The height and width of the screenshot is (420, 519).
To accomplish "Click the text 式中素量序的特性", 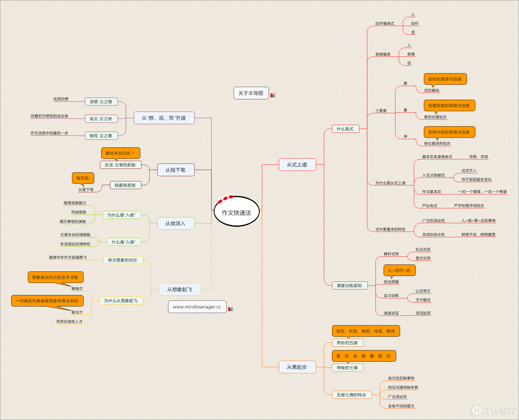I will (x=390, y=229).
